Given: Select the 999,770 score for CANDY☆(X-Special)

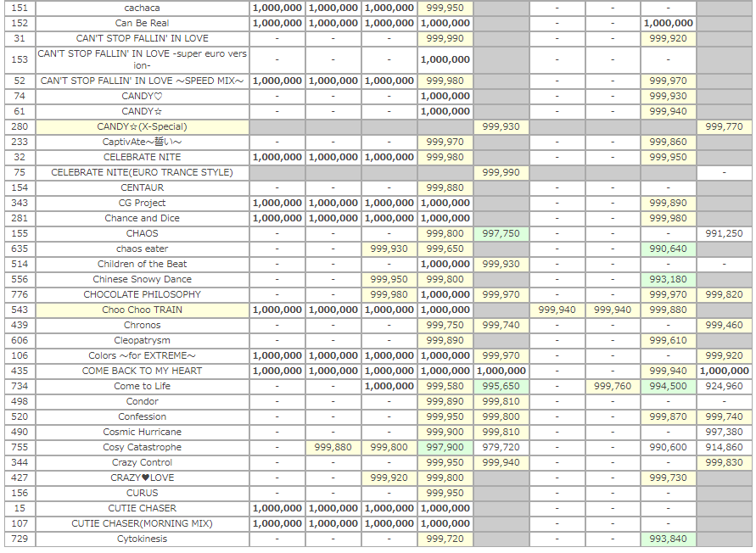Looking at the screenshot, I should point(724,126).
